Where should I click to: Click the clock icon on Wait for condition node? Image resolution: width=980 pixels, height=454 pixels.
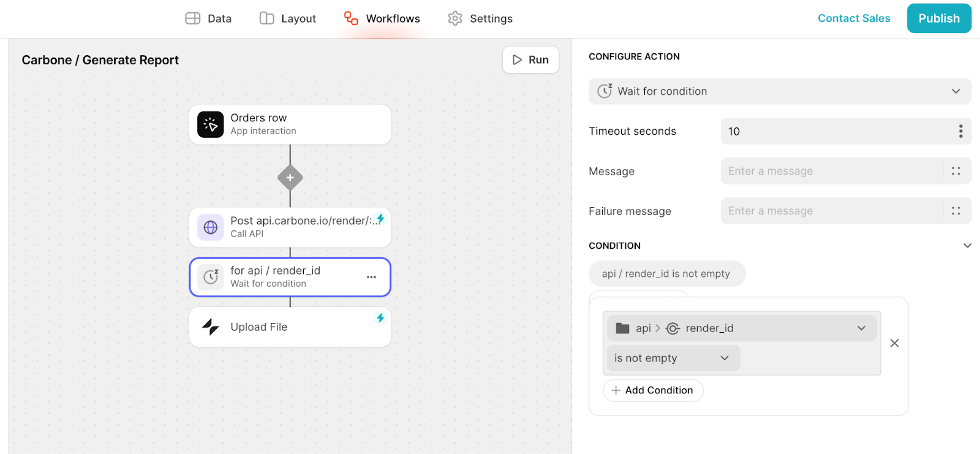[210, 277]
